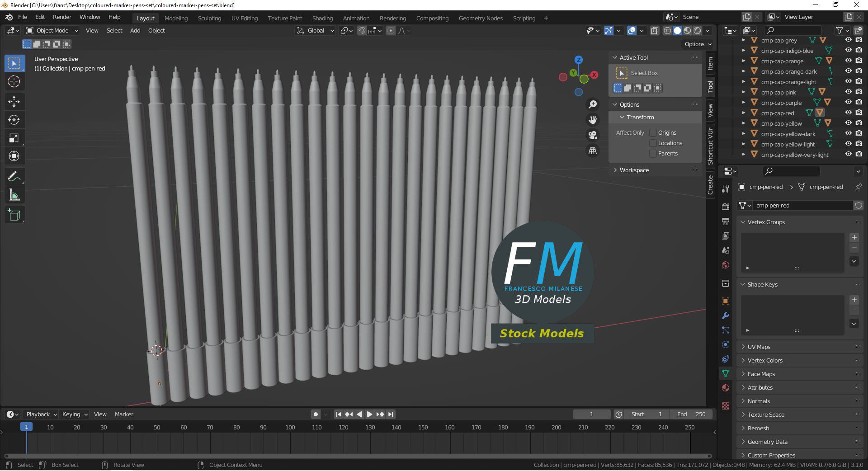Hide cmp-cap-grey in viewport
868x471 pixels.
tap(849, 40)
